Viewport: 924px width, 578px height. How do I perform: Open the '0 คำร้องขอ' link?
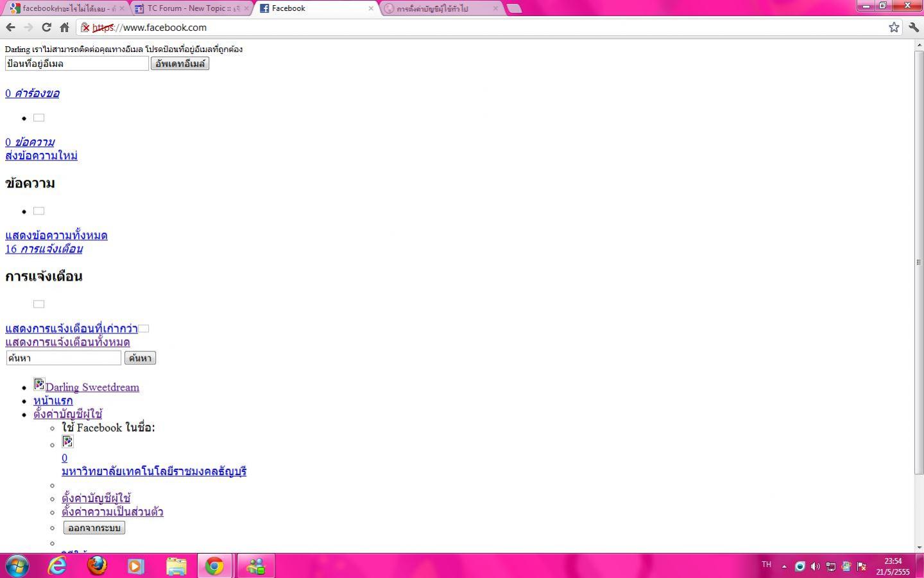click(32, 93)
